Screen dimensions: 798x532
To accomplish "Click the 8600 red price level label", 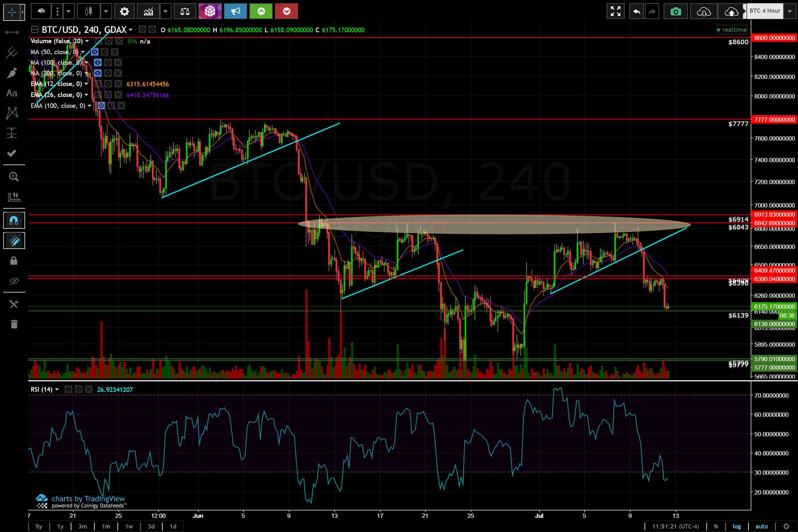I will pyautogui.click(x=774, y=38).
